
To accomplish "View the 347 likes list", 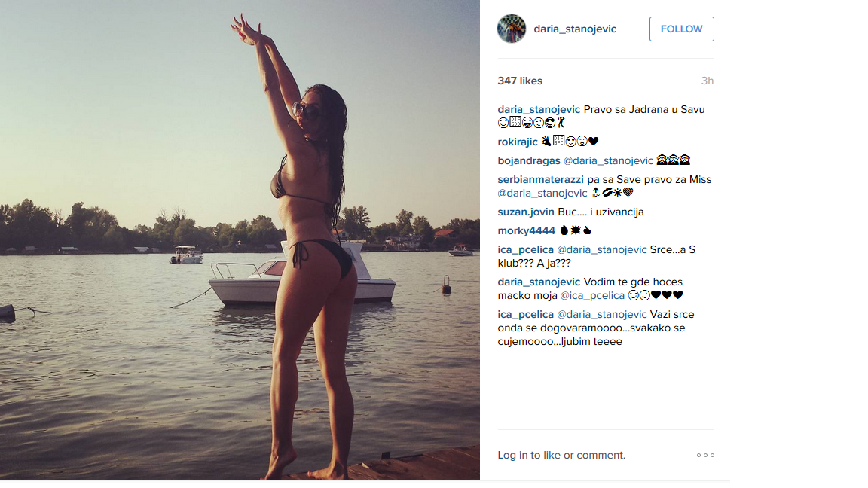I will (x=520, y=81).
